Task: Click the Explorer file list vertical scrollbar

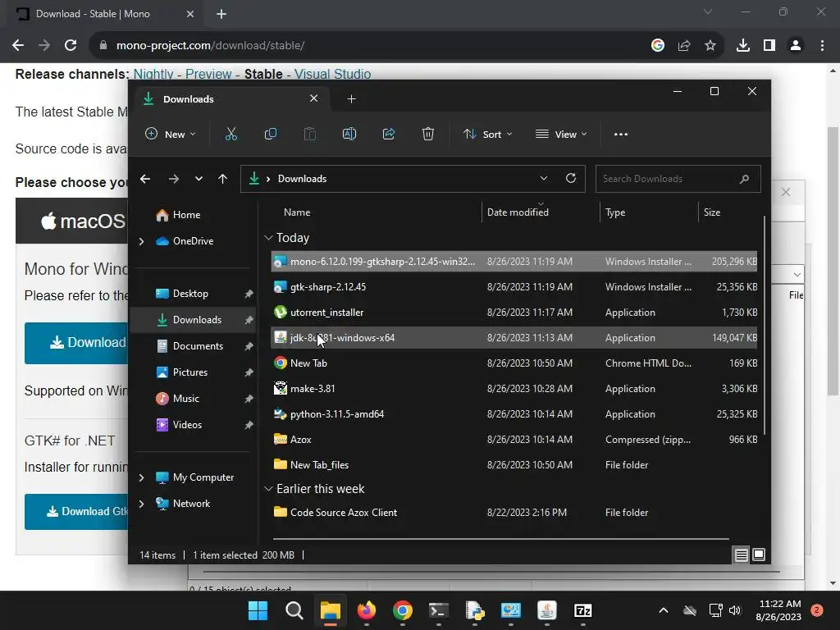Action: point(765,326)
